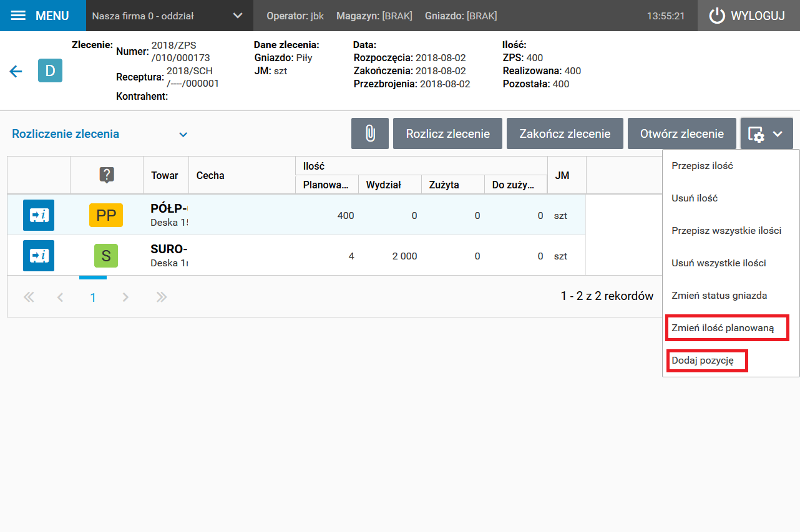
Task: Click the Operator: jbk label
Action: pyautogui.click(x=295, y=16)
